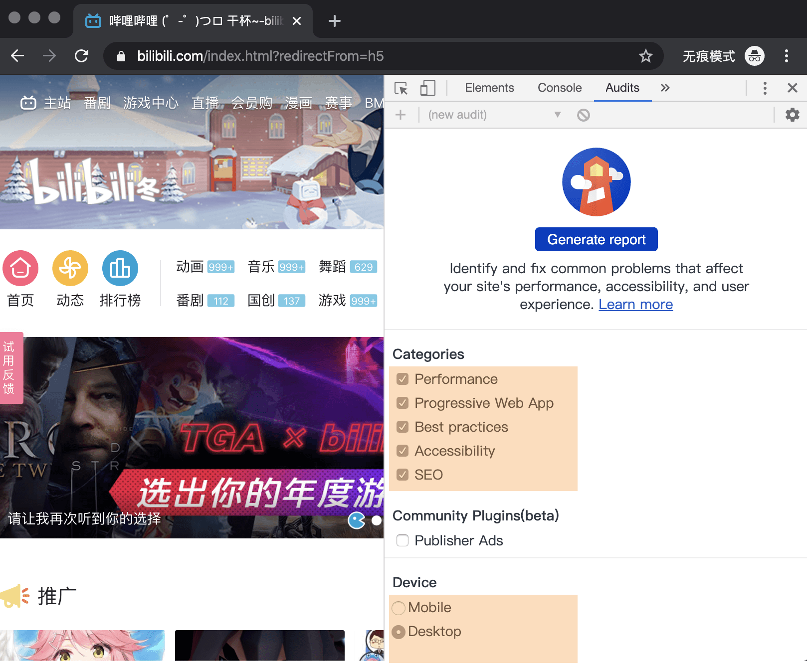The width and height of the screenshot is (807, 672).
Task: Disable the SEO audit checkbox
Action: tap(403, 475)
